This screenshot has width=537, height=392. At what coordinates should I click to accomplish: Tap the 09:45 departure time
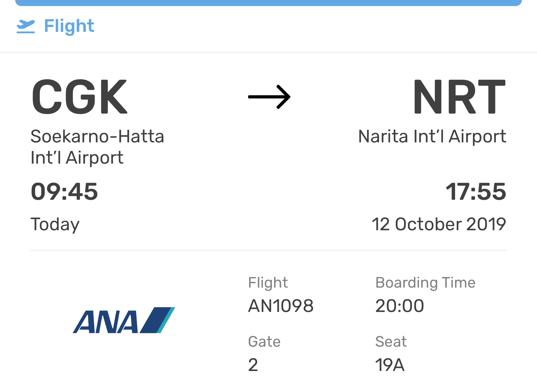click(x=64, y=192)
